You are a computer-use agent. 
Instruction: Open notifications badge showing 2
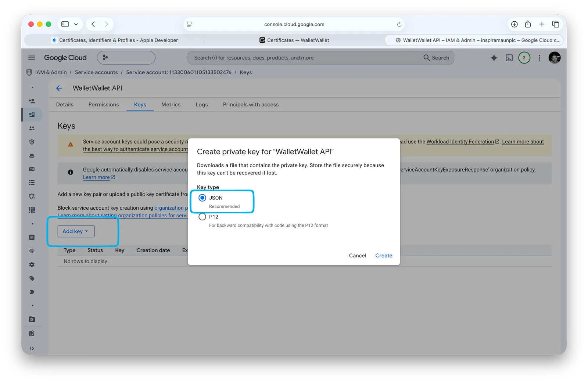524,58
